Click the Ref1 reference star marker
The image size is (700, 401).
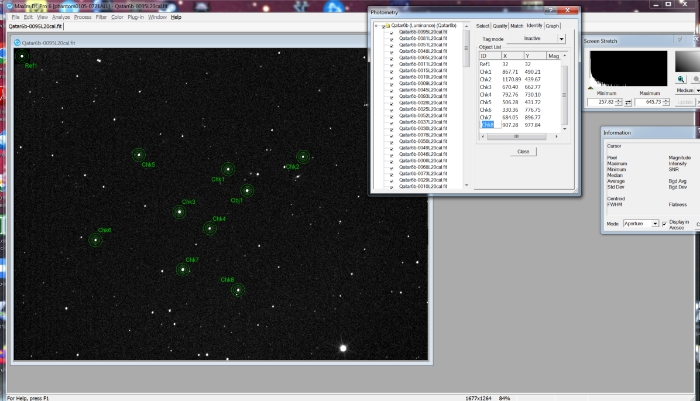21,56
